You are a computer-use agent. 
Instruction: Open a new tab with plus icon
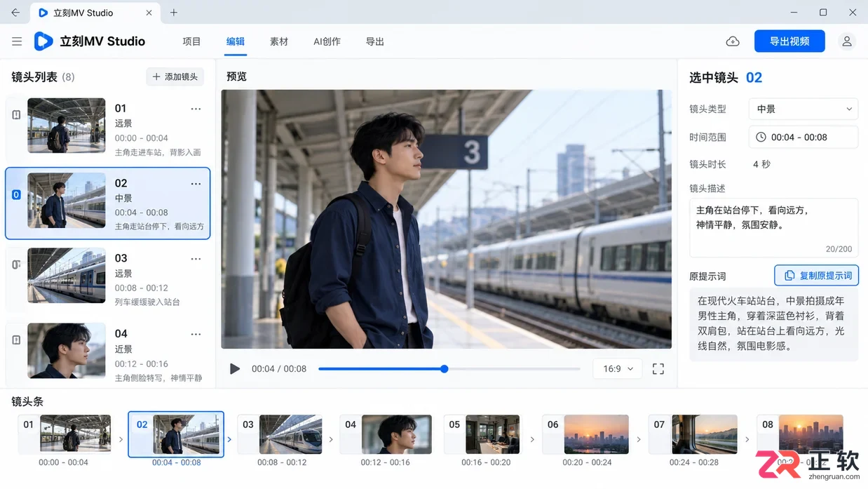(x=174, y=13)
